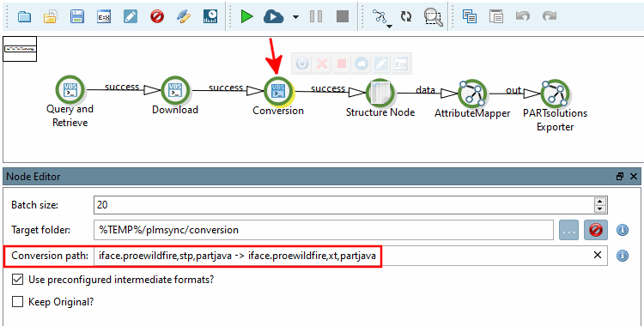Click the node stop square icon
The height and width of the screenshot is (326, 644).
point(342,63)
